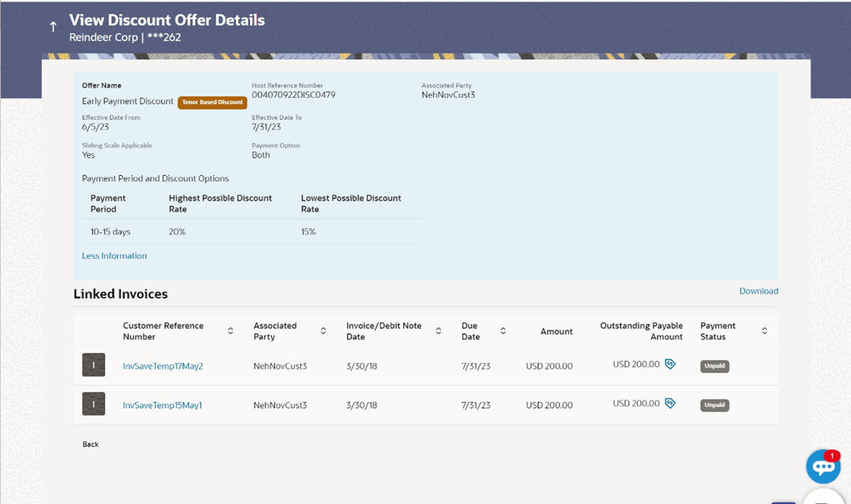Open invoice InvSaveTemp17May2
The height and width of the screenshot is (504, 851).
click(x=163, y=366)
